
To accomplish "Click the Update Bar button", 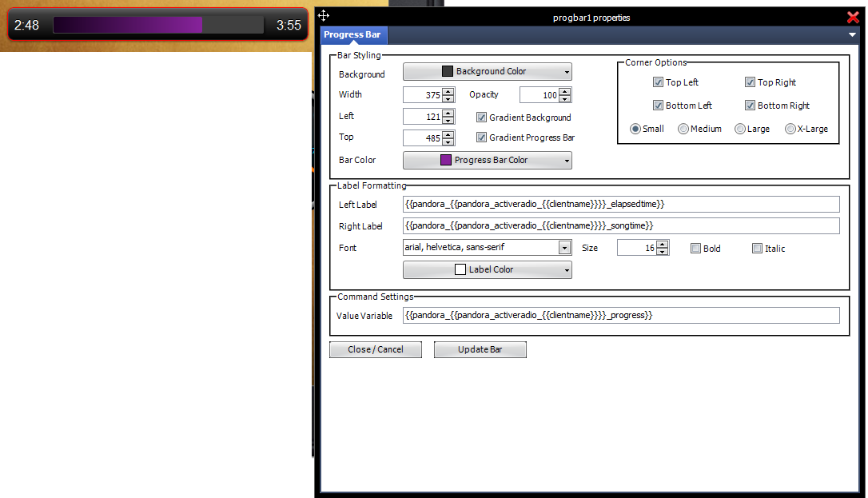I will [x=480, y=349].
